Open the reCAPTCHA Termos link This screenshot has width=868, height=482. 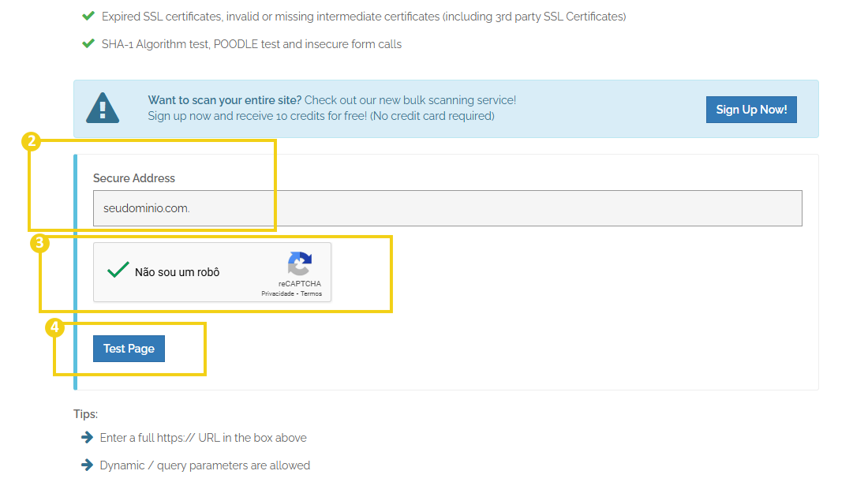coord(311,293)
